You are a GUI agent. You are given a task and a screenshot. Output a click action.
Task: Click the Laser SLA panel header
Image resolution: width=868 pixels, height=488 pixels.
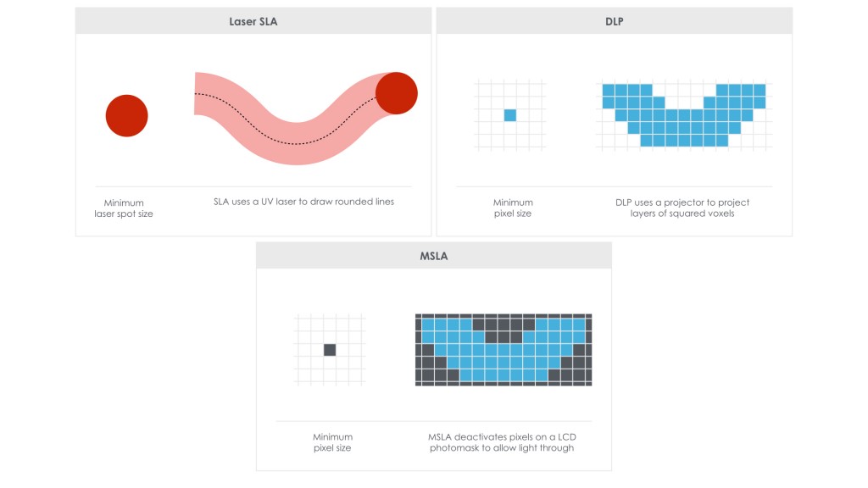(253, 21)
